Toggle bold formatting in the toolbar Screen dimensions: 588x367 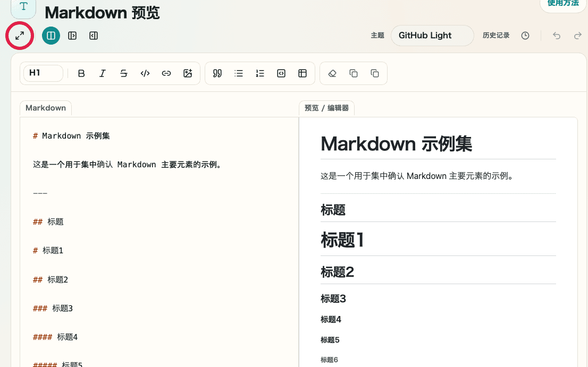pyautogui.click(x=81, y=73)
